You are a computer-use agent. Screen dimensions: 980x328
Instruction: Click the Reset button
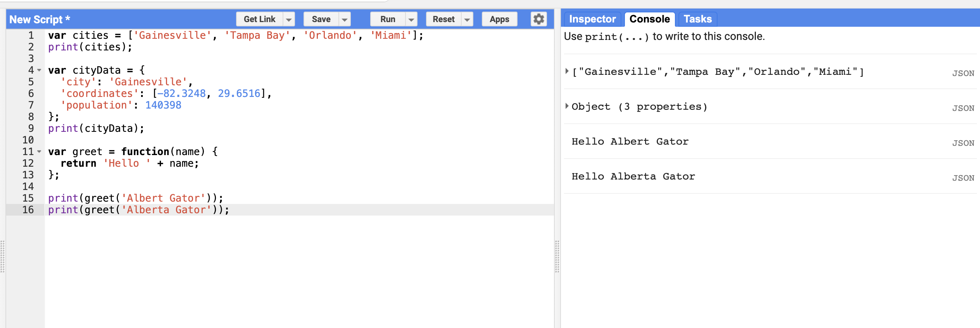tap(443, 19)
